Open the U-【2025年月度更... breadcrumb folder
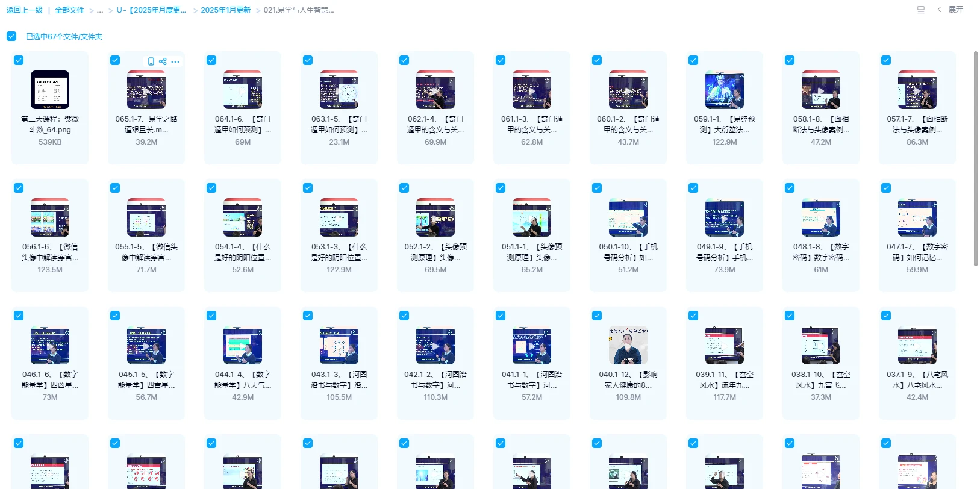This screenshot has width=980, height=489. point(151,10)
